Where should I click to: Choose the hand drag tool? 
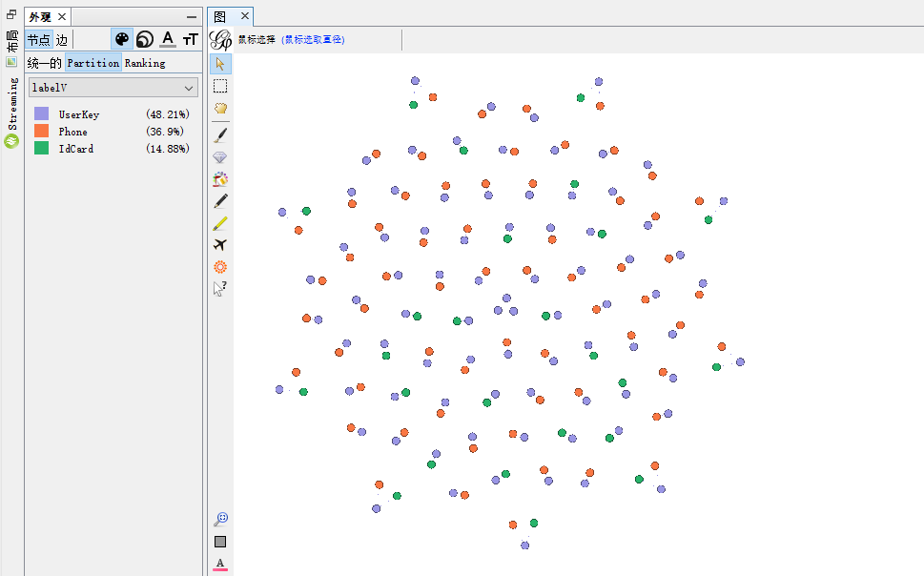point(220,109)
